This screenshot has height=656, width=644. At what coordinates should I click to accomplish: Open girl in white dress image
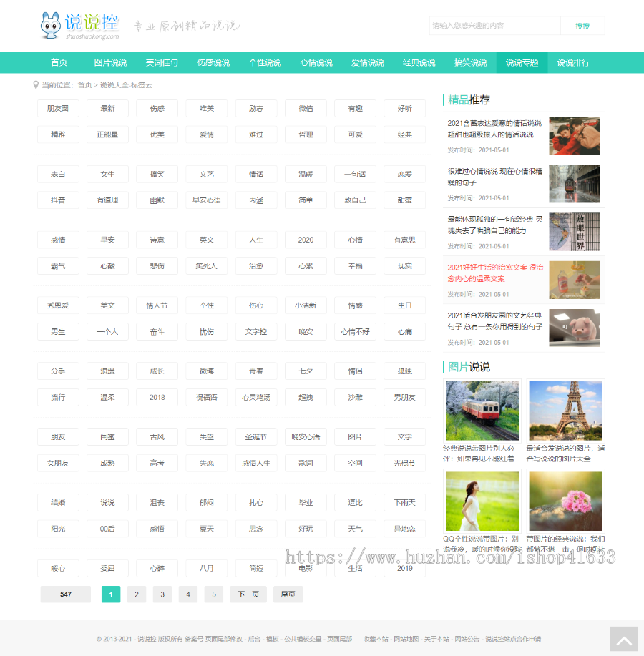(482, 501)
